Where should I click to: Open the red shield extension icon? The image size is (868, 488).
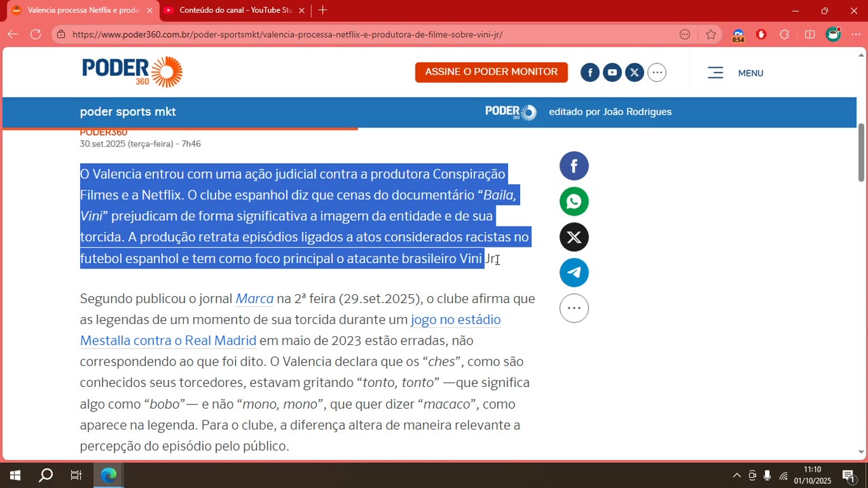pyautogui.click(x=761, y=35)
